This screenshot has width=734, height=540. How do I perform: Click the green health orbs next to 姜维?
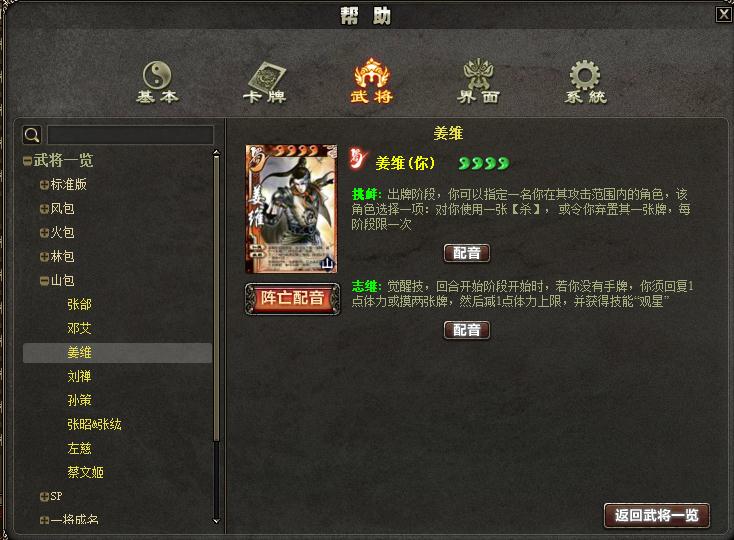[x=484, y=163]
